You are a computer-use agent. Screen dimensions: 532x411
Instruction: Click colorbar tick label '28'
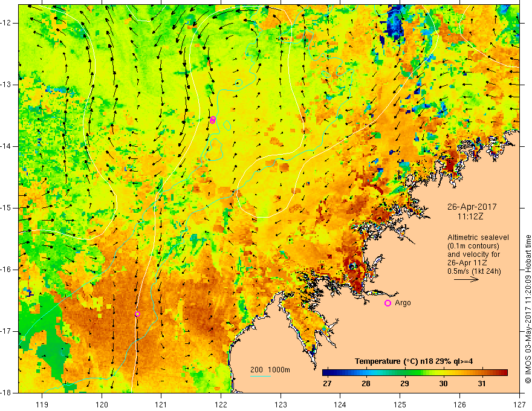[x=366, y=384]
